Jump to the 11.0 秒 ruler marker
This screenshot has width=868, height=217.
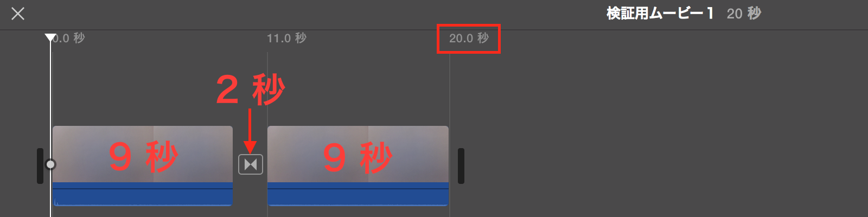pyautogui.click(x=286, y=38)
